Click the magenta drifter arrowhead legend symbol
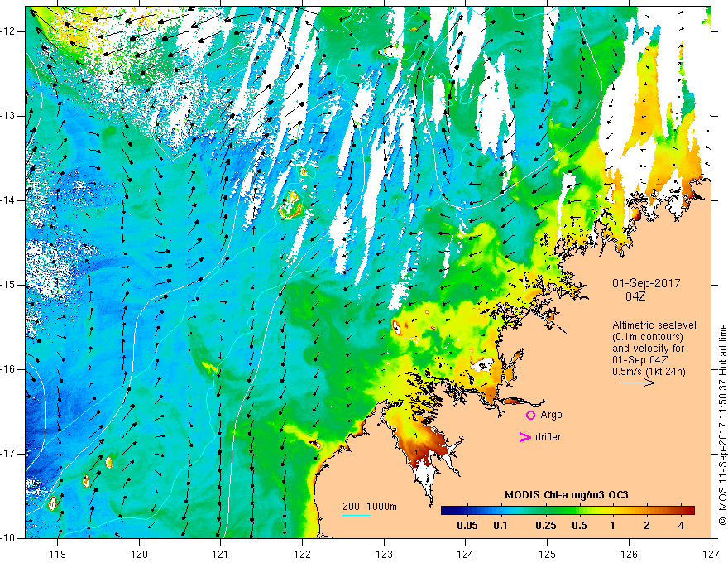 click(x=525, y=437)
